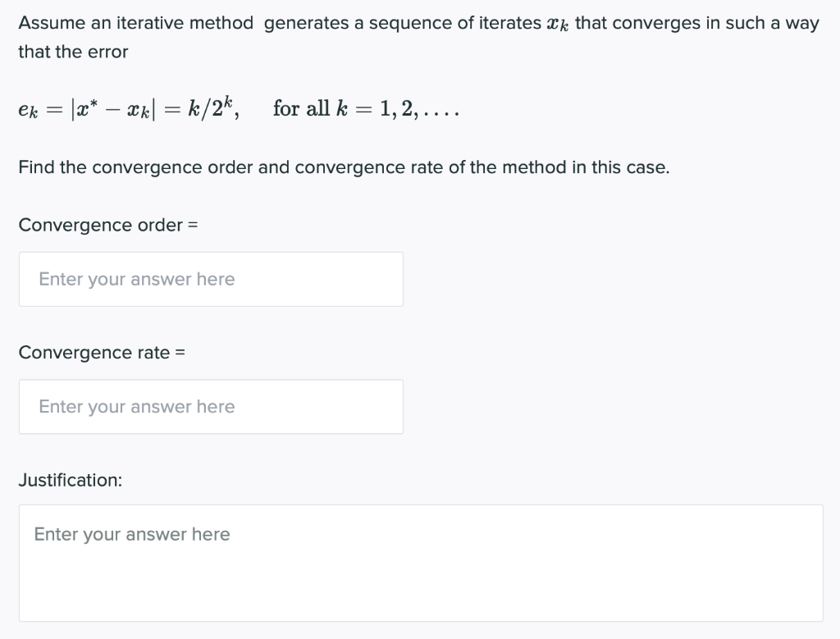
Task: Click inside the large Justification text area
Action: [420, 562]
